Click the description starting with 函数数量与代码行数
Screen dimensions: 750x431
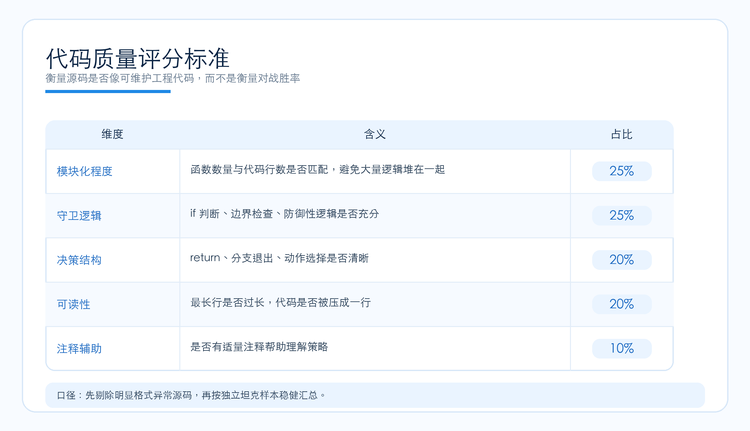point(318,169)
